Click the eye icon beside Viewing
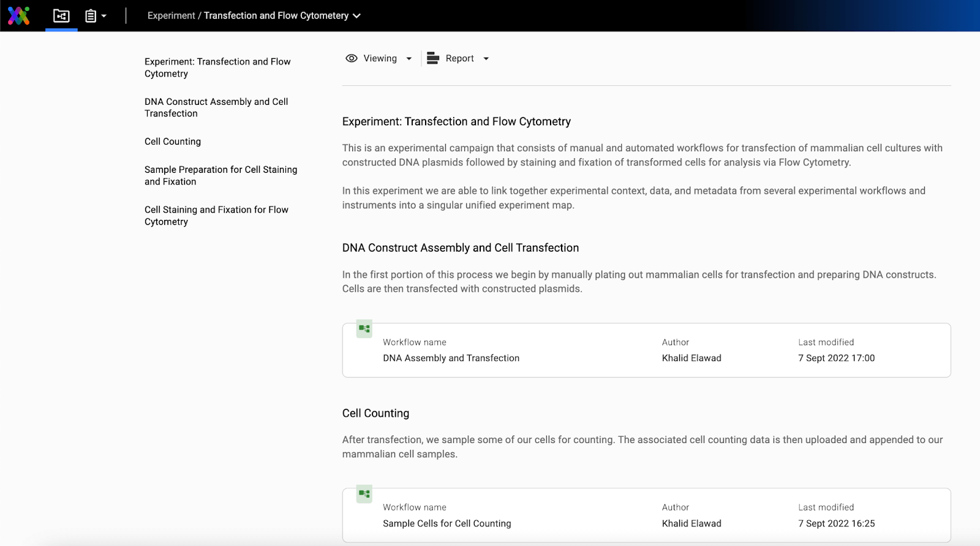The image size is (980, 546). 351,58
